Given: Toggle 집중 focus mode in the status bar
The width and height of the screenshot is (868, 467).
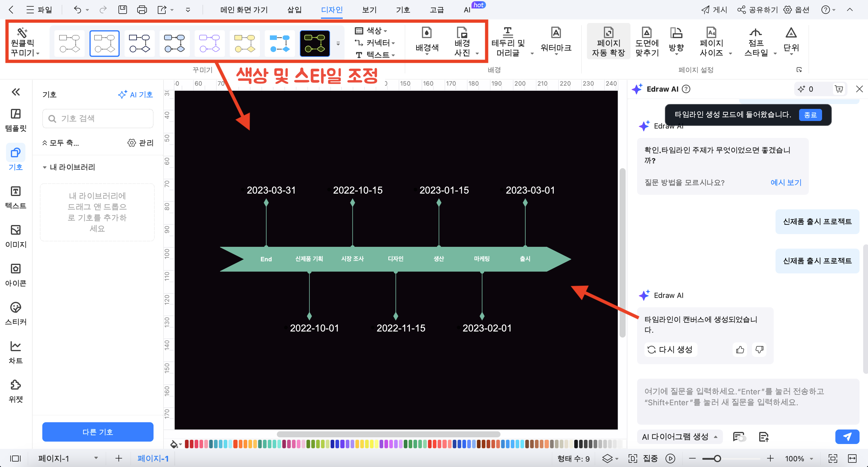Looking at the screenshot, I should pyautogui.click(x=643, y=458).
